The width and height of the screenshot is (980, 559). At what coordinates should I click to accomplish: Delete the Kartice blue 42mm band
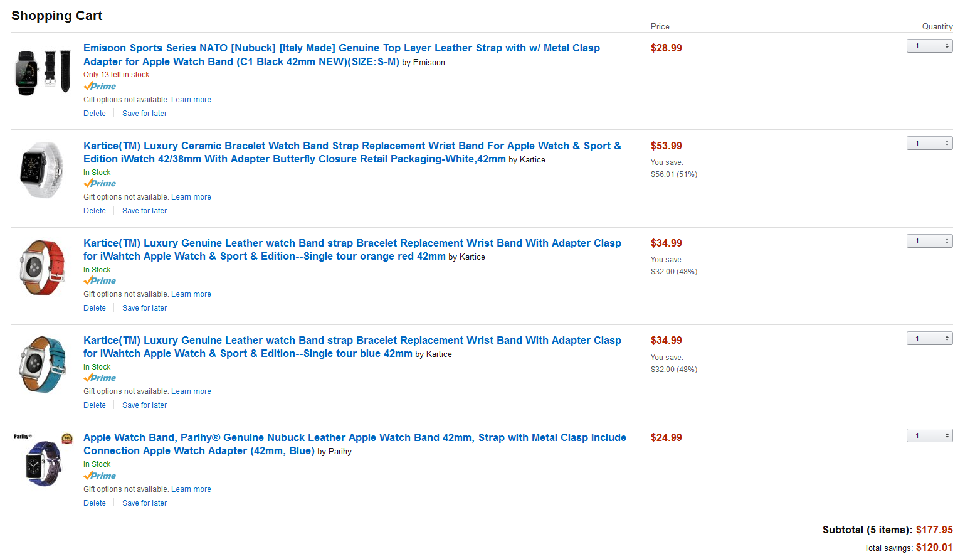[95, 405]
